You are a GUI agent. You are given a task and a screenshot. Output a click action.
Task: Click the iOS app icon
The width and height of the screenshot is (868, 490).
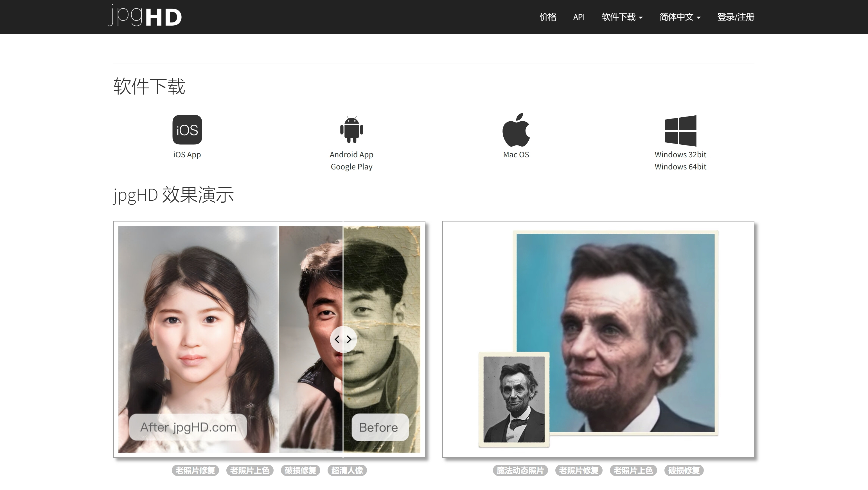(x=187, y=129)
